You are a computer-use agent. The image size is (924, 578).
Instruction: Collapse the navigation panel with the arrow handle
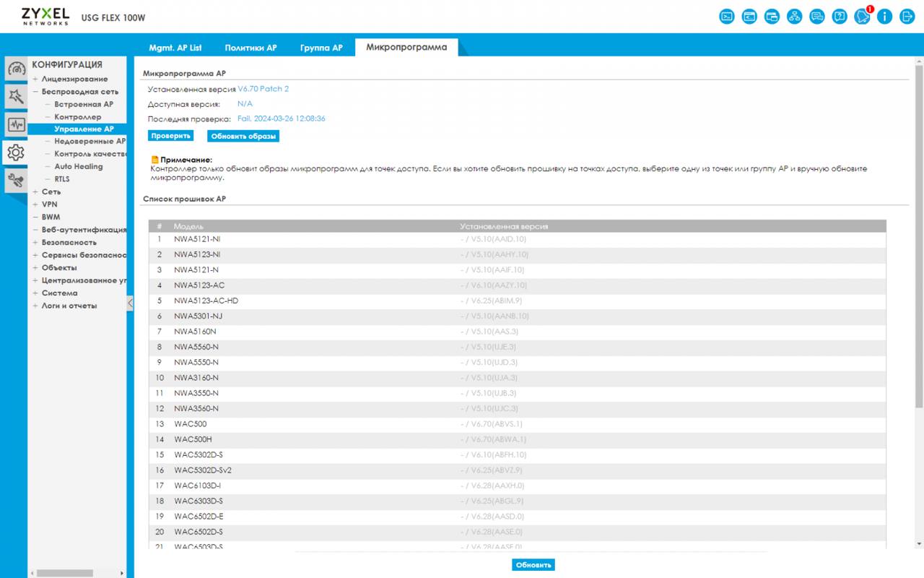tap(130, 303)
